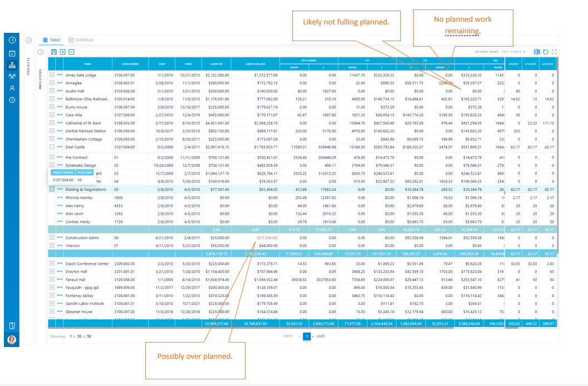Click the shield icon near the bottom sidebar

[x=12, y=325]
